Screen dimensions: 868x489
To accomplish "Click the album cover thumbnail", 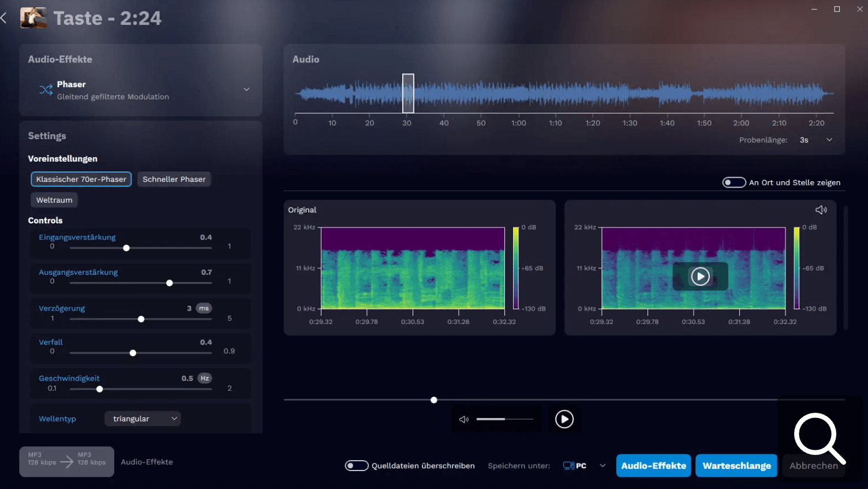I will 33,18.
